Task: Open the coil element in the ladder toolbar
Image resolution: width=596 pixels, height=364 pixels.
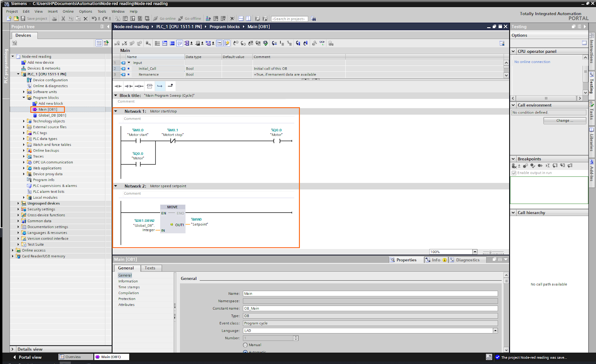Action: pyautogui.click(x=138, y=86)
